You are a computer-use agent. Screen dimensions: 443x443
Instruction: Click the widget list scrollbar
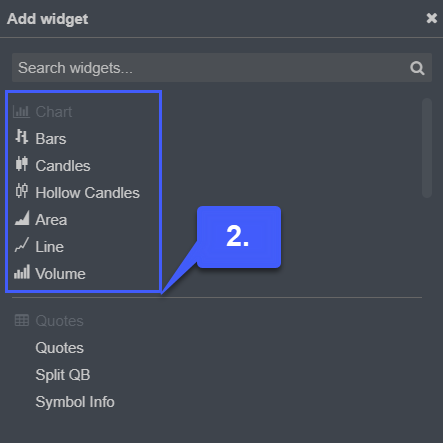click(427, 148)
